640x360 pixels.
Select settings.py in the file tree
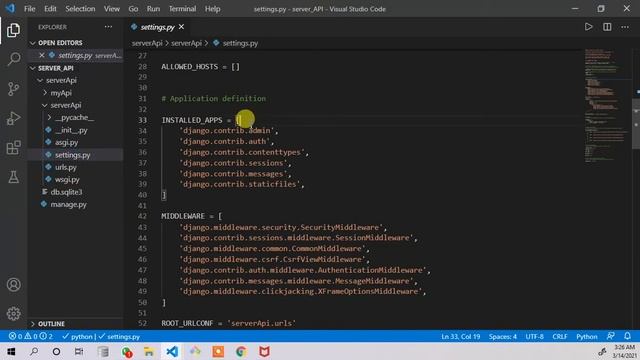73,155
